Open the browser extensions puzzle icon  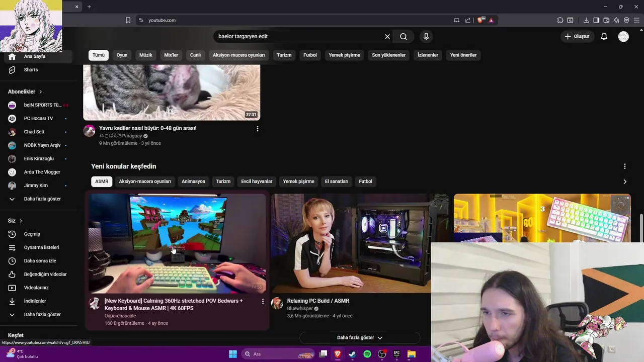(560, 20)
